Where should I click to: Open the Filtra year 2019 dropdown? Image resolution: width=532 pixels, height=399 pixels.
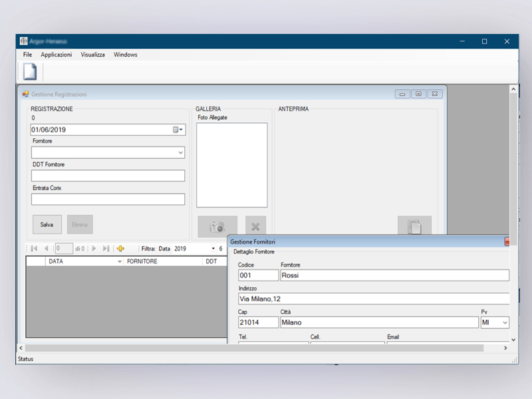(213, 249)
